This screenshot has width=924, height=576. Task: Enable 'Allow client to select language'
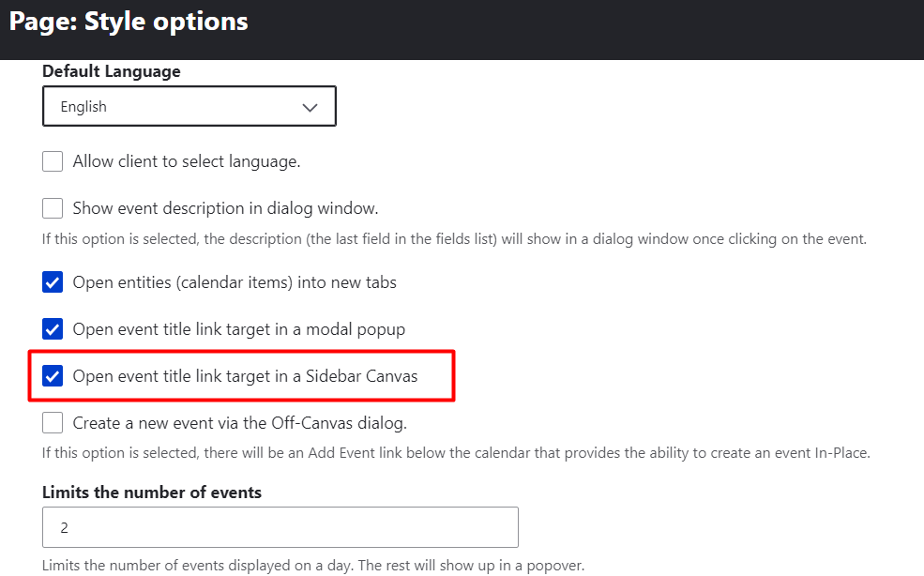coord(53,160)
